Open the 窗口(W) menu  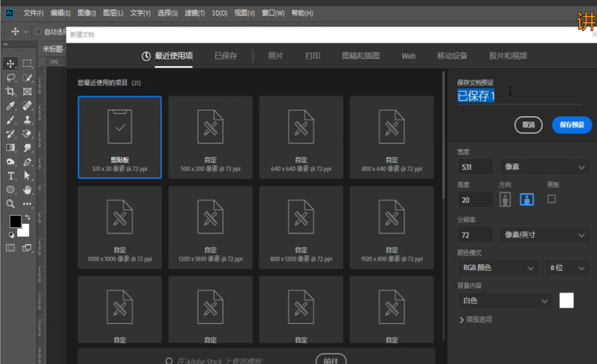pos(273,13)
